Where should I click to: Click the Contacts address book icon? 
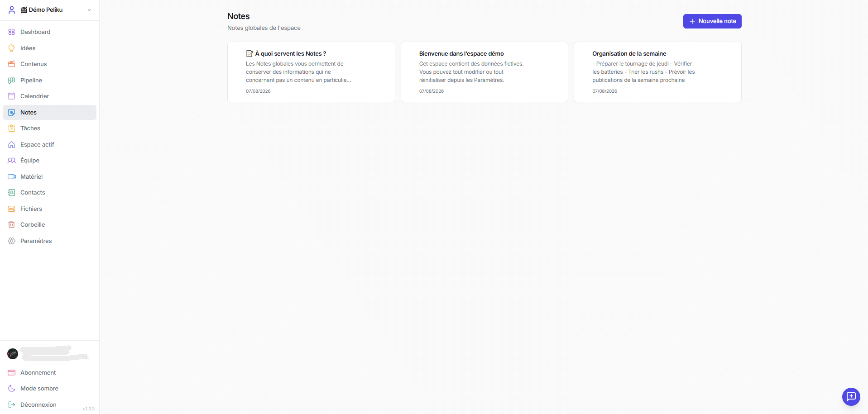pyautogui.click(x=12, y=193)
